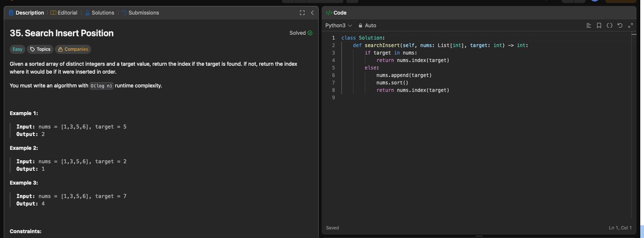Click the input line with target = 7
Viewport: 644px width, 238px height.
(x=71, y=196)
